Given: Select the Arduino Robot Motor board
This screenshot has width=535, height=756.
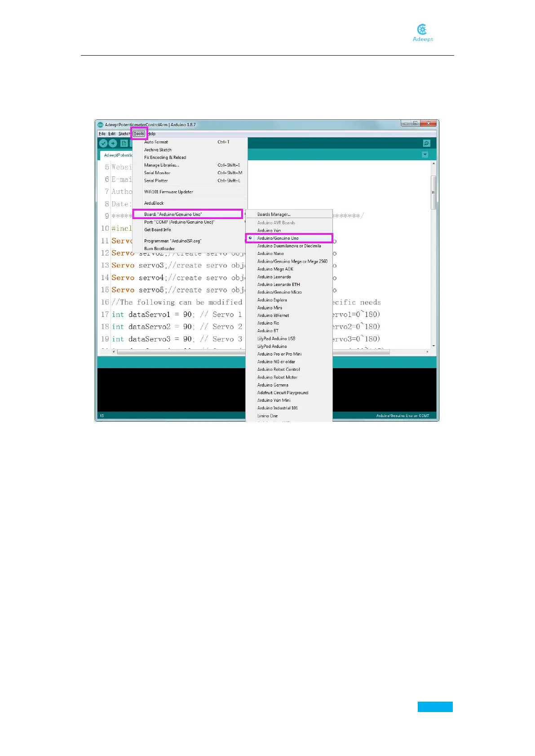Looking at the screenshot, I should 289,378.
